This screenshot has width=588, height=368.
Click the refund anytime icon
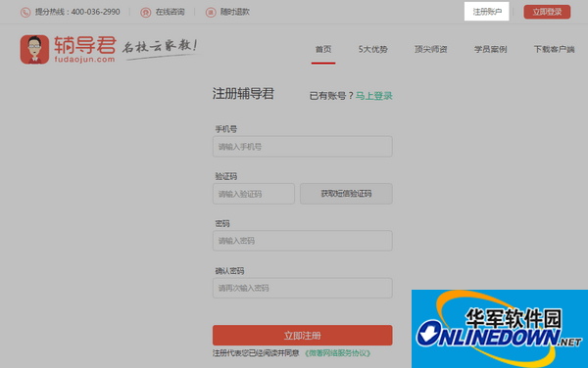pos(211,13)
